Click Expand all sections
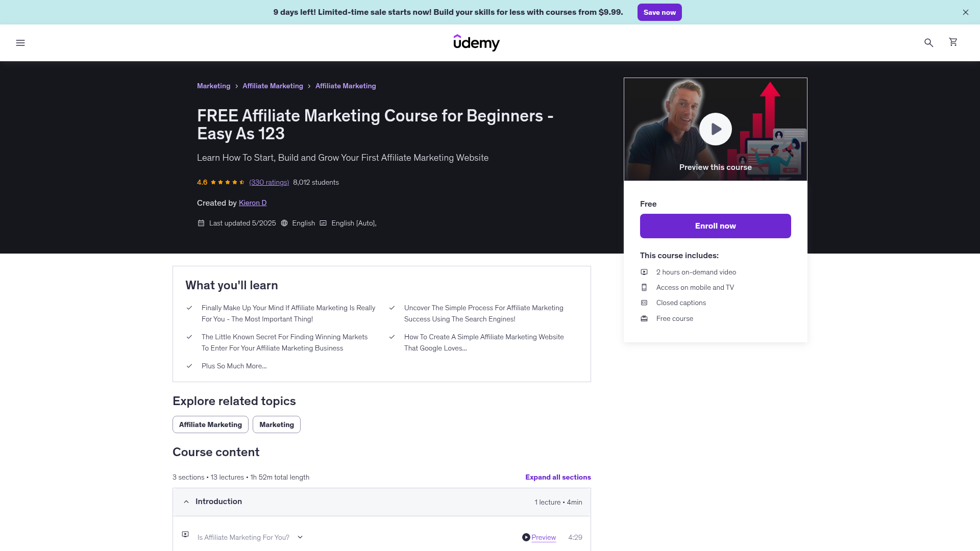 558,477
